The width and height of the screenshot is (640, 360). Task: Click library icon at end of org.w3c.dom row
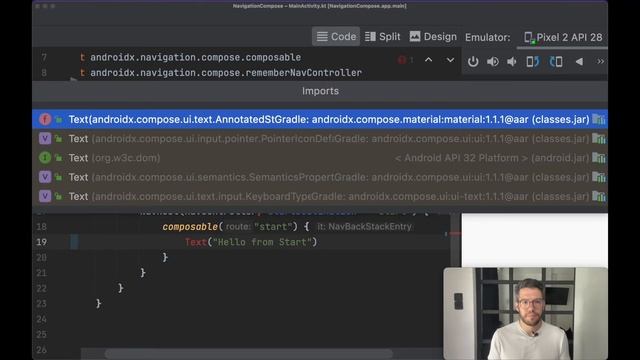[x=599, y=158]
